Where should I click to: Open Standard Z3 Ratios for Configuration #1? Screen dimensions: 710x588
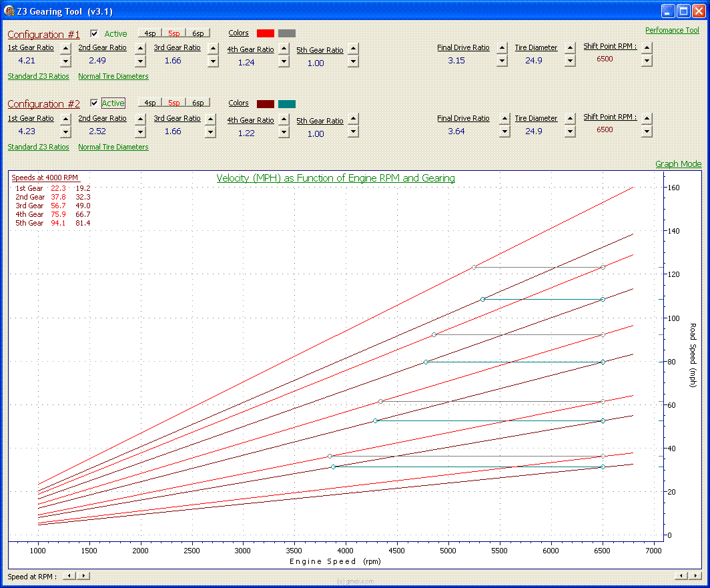pos(38,76)
